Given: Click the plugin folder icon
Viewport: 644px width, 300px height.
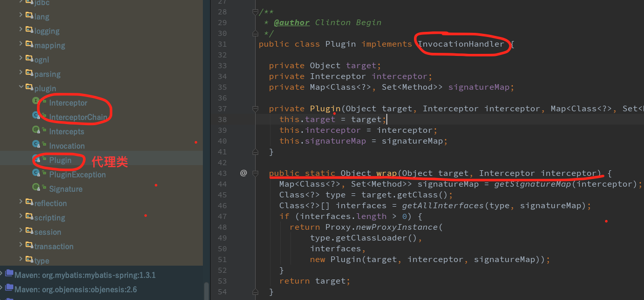Looking at the screenshot, I should [29, 88].
